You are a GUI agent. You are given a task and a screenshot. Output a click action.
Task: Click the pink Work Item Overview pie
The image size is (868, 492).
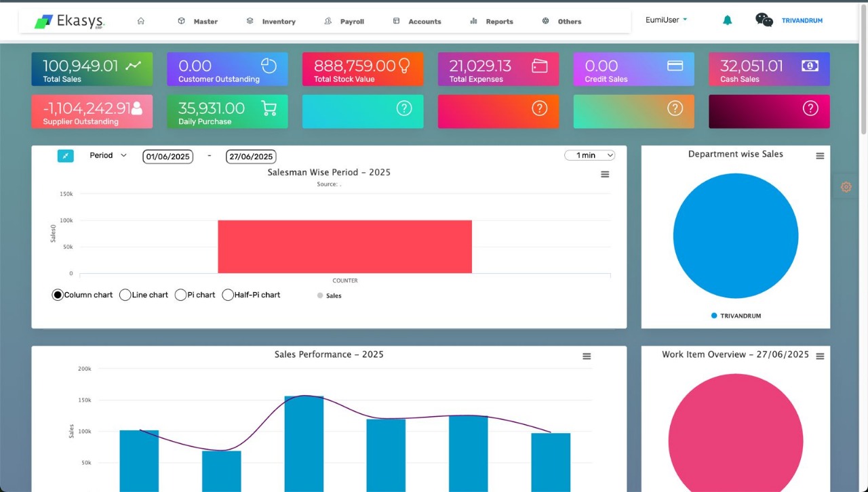point(736,434)
